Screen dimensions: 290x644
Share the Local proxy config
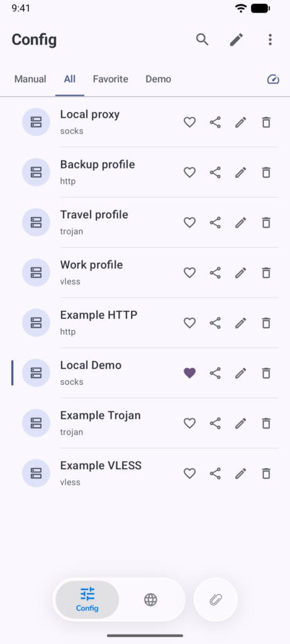(x=215, y=122)
